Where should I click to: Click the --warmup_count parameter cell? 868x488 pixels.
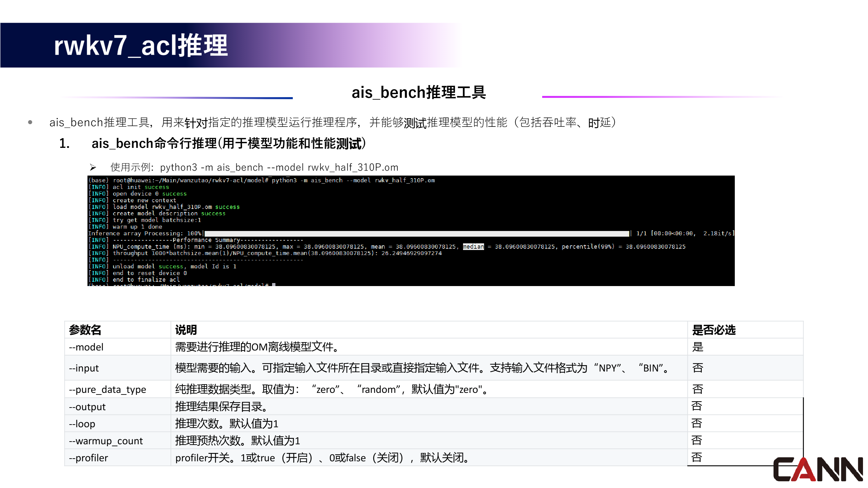[106, 441]
